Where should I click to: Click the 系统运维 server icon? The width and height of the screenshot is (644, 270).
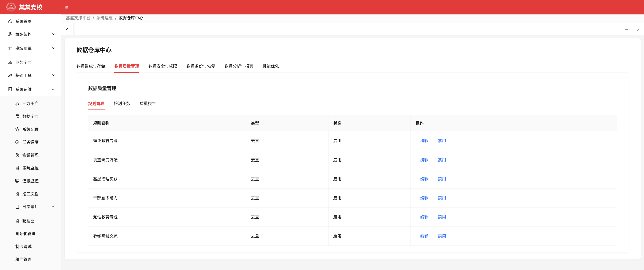(10, 89)
